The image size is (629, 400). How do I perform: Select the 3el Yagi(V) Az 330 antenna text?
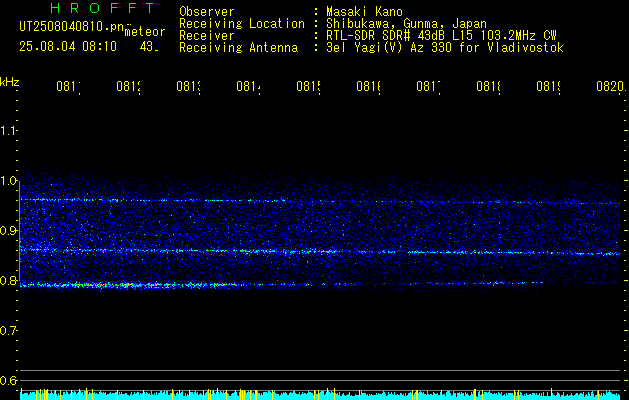[445, 48]
